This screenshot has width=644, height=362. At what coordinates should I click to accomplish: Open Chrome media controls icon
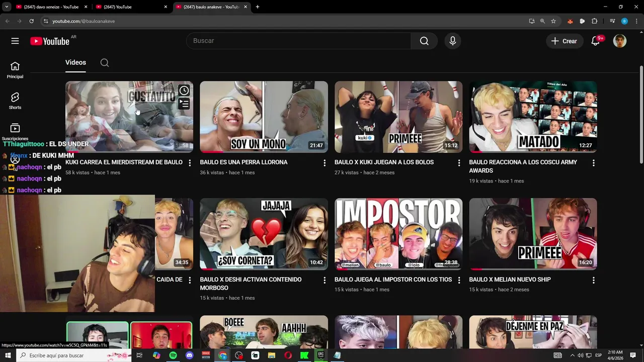[x=612, y=21]
